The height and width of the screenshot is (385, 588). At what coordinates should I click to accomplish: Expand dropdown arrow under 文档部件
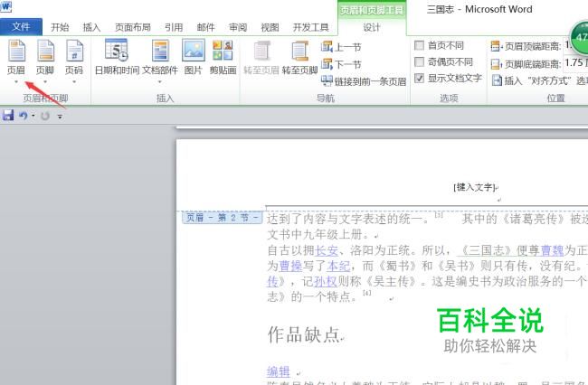click(160, 81)
